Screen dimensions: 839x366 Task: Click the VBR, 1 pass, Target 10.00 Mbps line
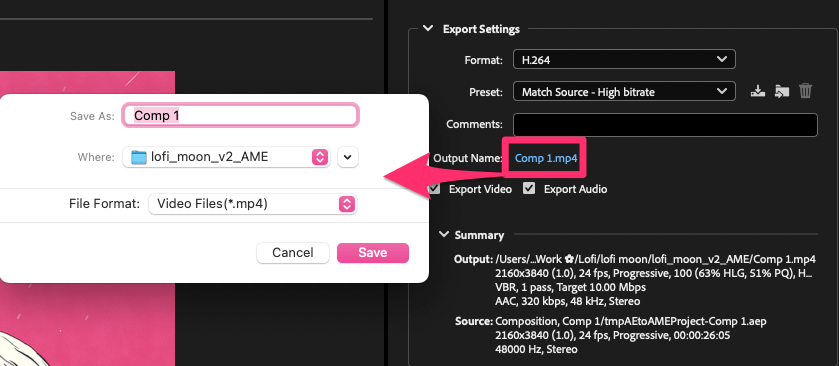pyautogui.click(x=570, y=287)
